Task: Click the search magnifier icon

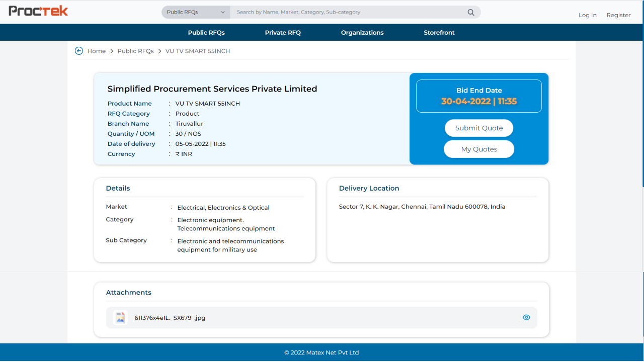Action: pos(471,13)
